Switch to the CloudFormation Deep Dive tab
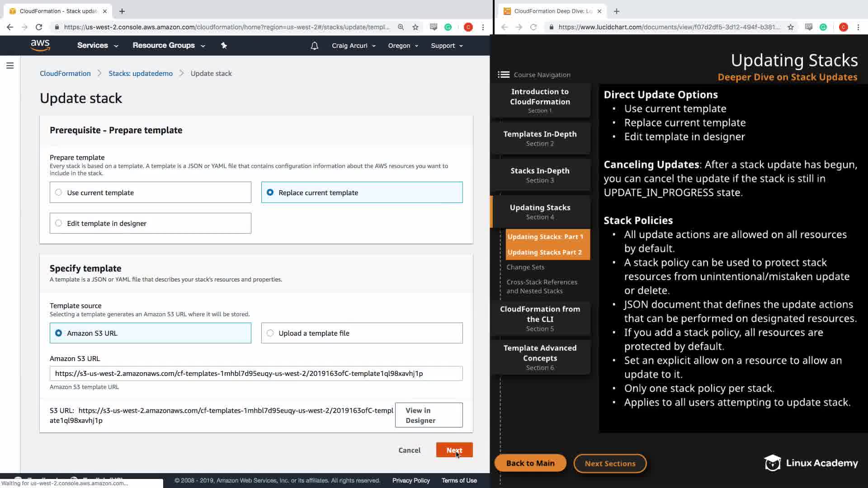 [552, 11]
